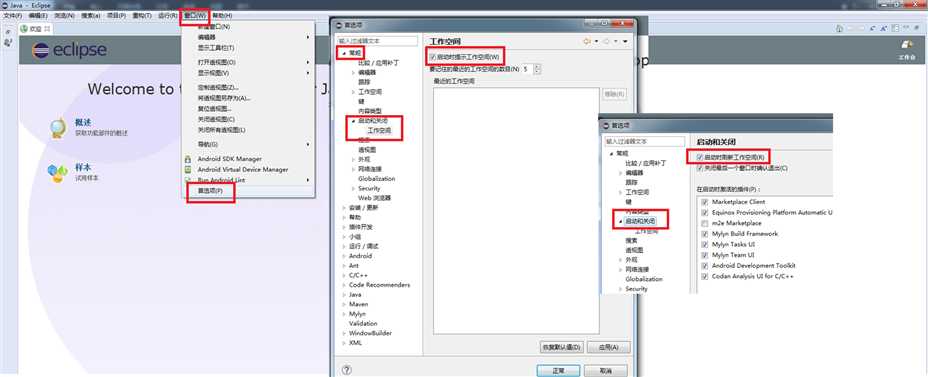Uncheck Codan Analysis UI for C/C++

coord(704,276)
